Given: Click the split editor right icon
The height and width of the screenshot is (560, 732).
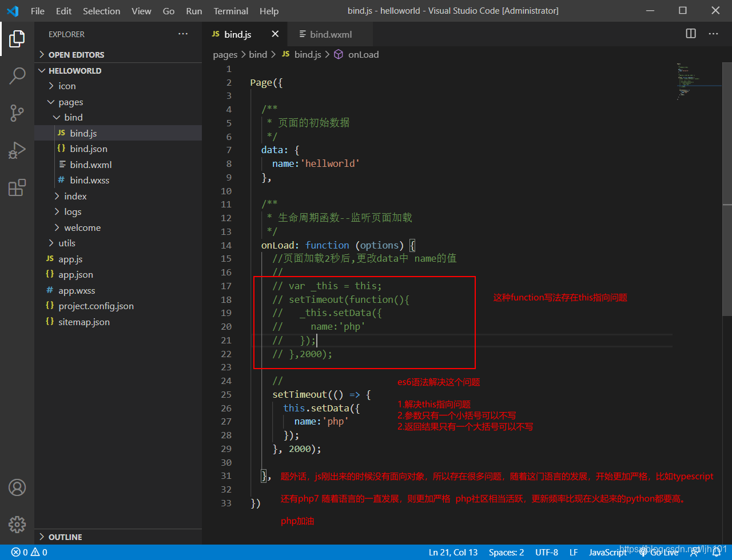Looking at the screenshot, I should pos(691,34).
